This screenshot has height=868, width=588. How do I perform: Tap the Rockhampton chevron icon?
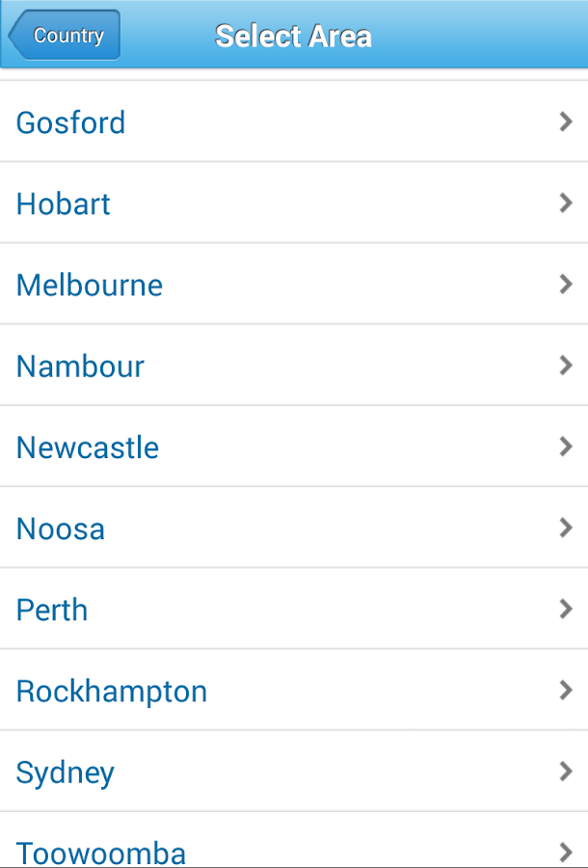point(566,690)
